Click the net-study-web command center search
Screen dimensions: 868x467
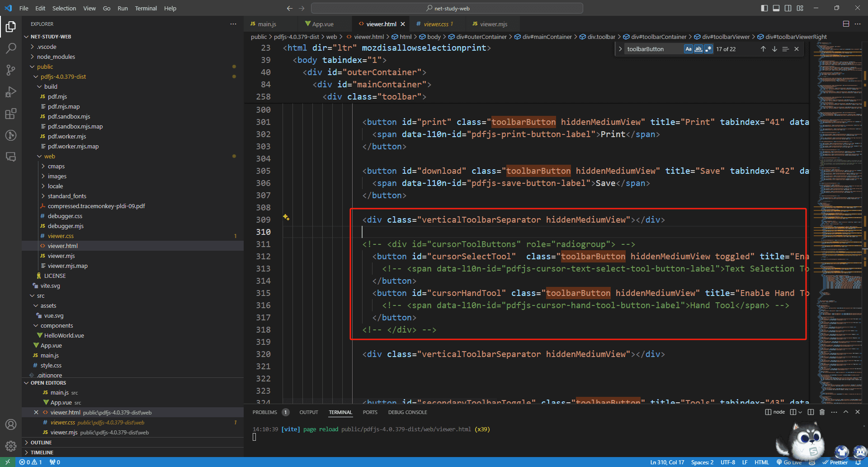[x=447, y=8]
